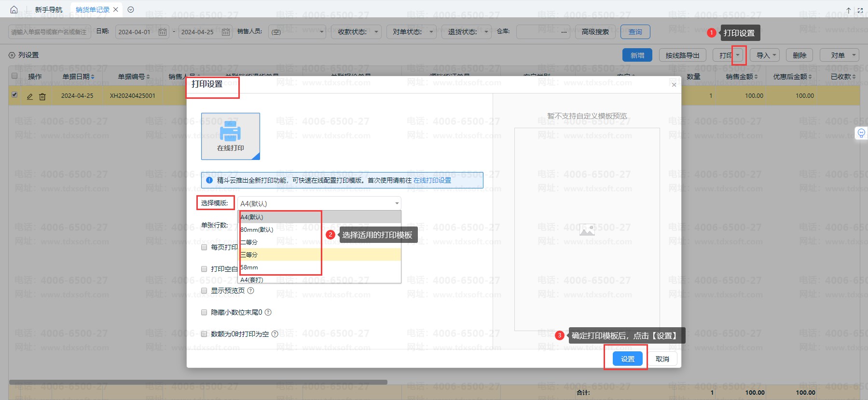Click column settings gear icon 列设置
The width and height of the screenshot is (868, 400).
pos(12,55)
